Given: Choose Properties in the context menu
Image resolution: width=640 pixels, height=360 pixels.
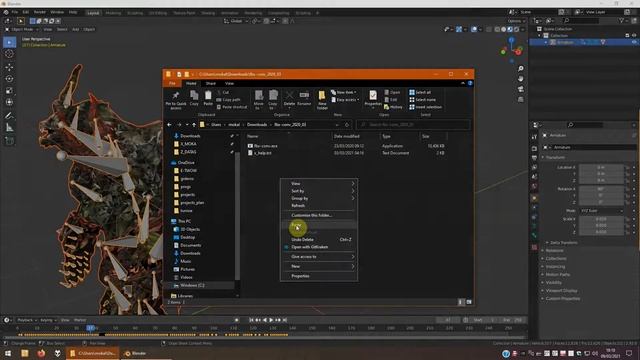Looking at the screenshot, I should click(x=319, y=276).
